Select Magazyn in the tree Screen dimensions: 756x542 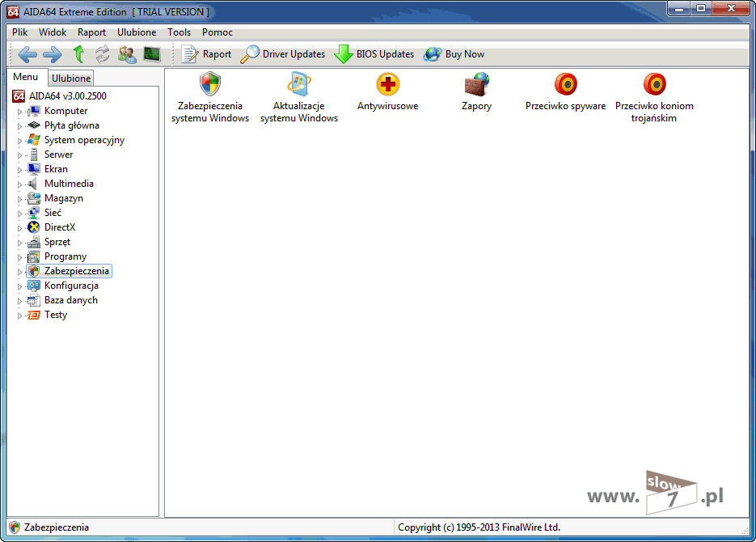[64, 199]
